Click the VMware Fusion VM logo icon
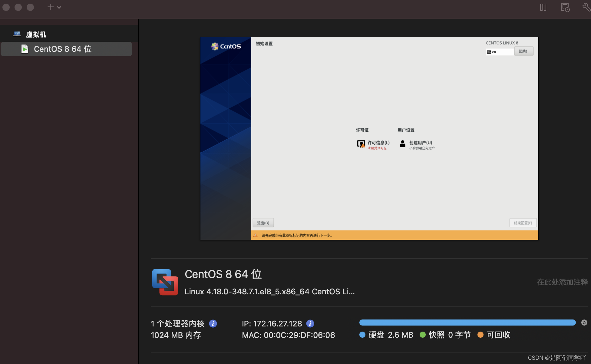This screenshot has width=591, height=364. [x=165, y=282]
